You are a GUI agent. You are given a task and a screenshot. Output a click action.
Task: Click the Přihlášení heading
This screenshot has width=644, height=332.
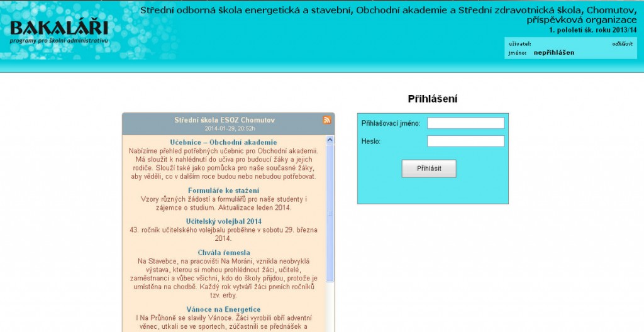click(433, 99)
